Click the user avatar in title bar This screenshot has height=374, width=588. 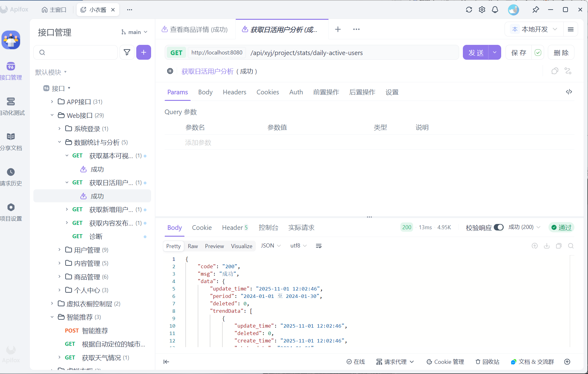[x=514, y=10]
